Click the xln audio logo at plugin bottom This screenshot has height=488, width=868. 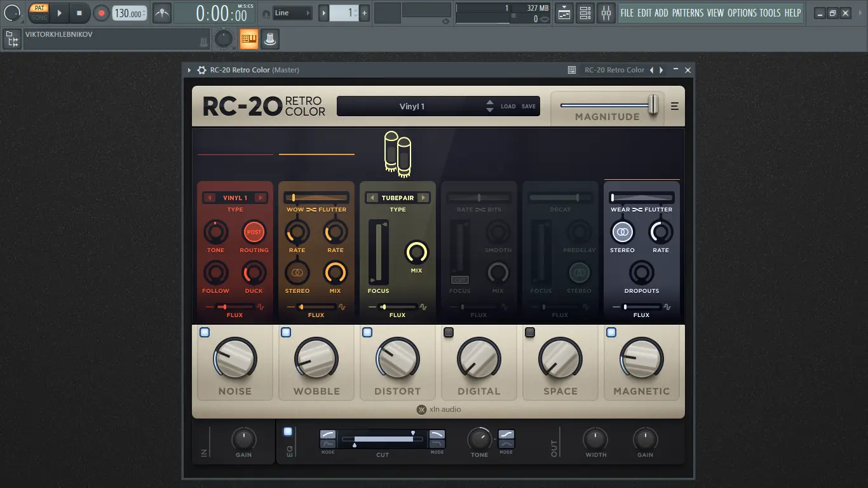tap(438, 409)
